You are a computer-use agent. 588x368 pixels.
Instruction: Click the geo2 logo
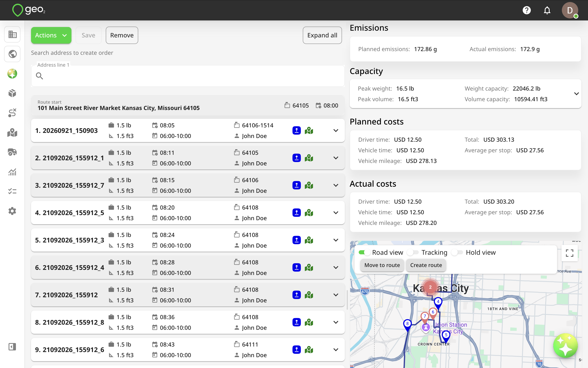click(x=29, y=10)
